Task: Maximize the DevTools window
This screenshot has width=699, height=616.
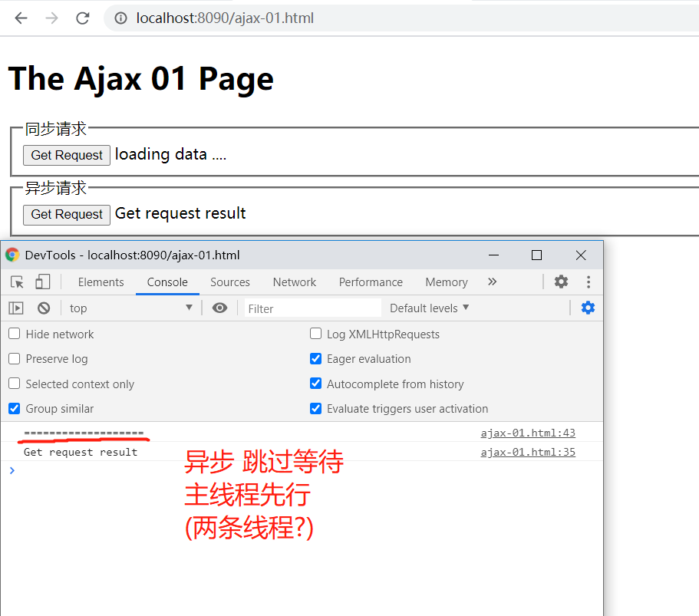Action: 537,255
